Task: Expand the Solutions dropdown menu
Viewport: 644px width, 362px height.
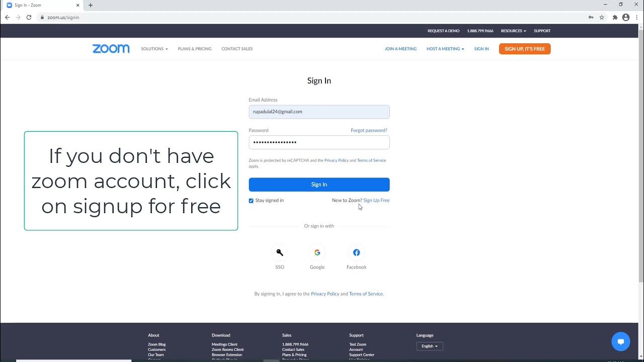Action: (x=154, y=49)
